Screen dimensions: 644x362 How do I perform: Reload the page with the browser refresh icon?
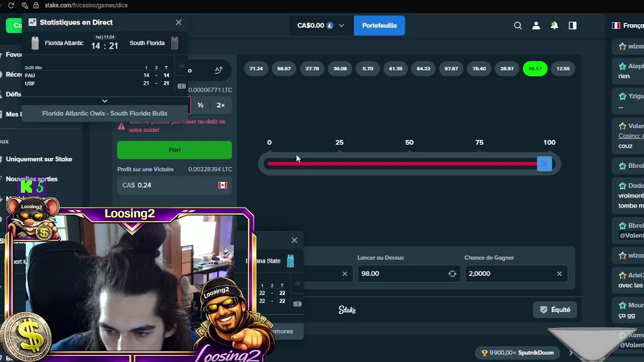tap(11, 5)
